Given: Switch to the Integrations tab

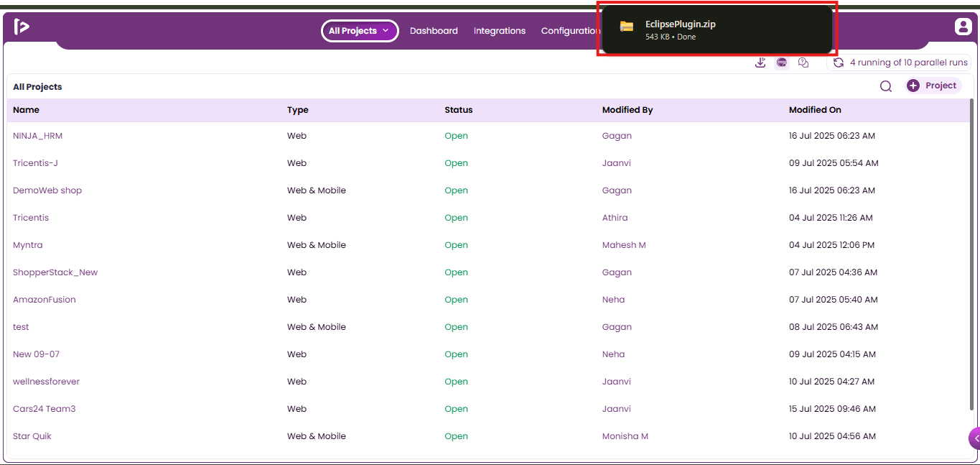Looking at the screenshot, I should click(500, 31).
